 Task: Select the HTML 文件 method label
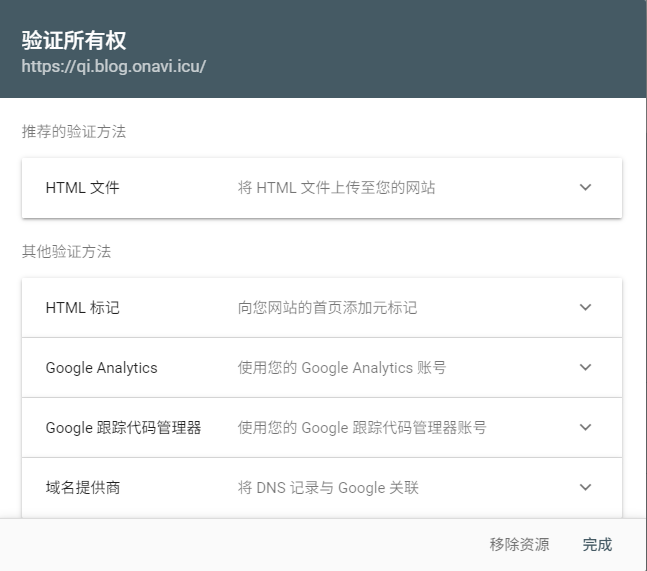coord(82,187)
